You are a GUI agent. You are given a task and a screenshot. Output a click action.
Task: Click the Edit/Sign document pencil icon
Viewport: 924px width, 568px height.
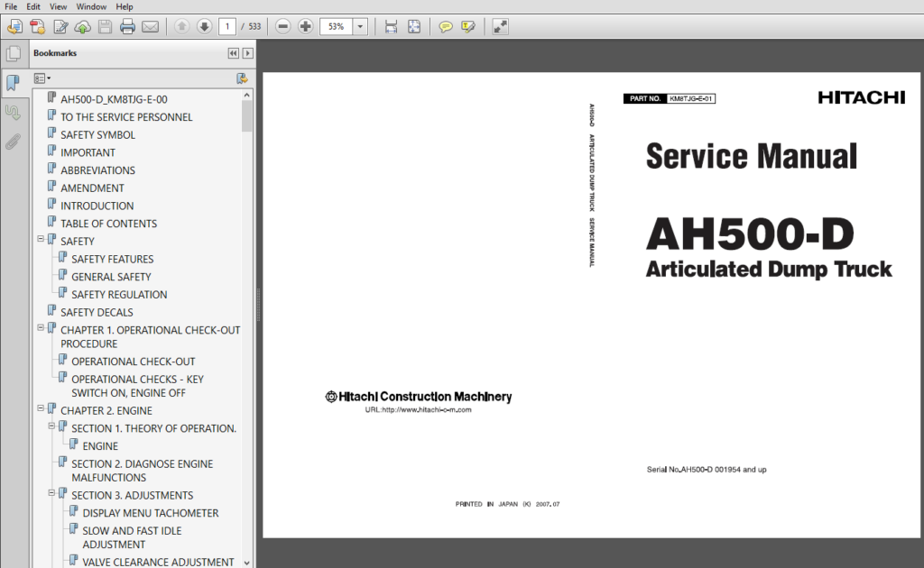click(60, 26)
